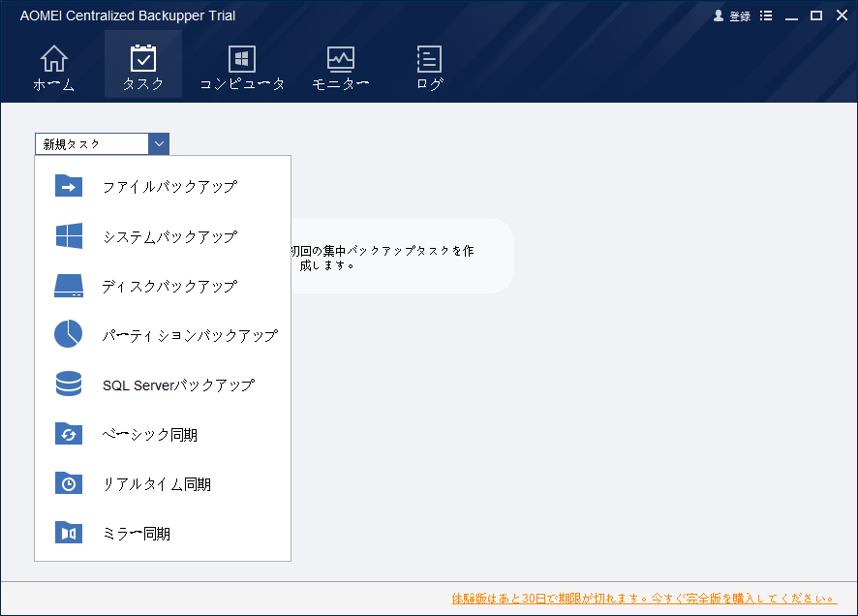858x616 pixels.
Task: Click the trial expiry purchase link
Action: pyautogui.click(x=644, y=598)
